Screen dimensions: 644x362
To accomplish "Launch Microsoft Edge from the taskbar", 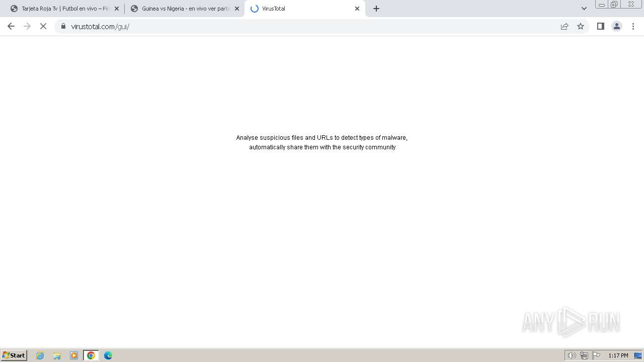I will click(108, 355).
